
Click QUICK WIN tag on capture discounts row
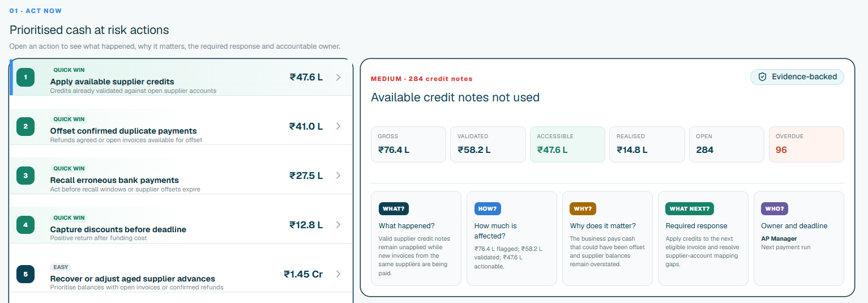(69, 218)
